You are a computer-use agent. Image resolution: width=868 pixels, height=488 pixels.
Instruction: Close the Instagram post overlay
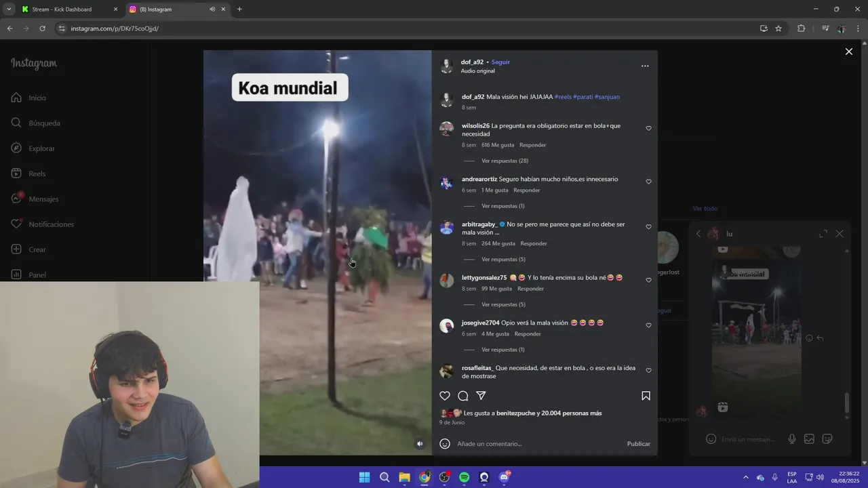[x=848, y=52]
